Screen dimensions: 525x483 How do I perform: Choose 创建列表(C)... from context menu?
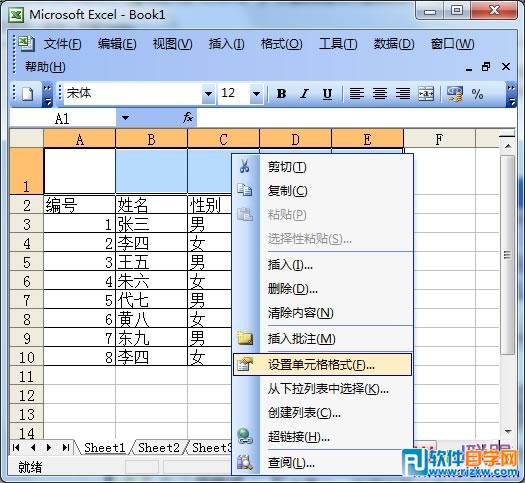[x=322, y=413]
